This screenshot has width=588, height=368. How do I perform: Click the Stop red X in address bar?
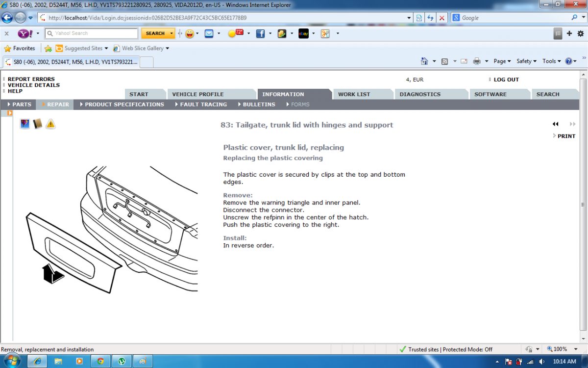pos(442,18)
